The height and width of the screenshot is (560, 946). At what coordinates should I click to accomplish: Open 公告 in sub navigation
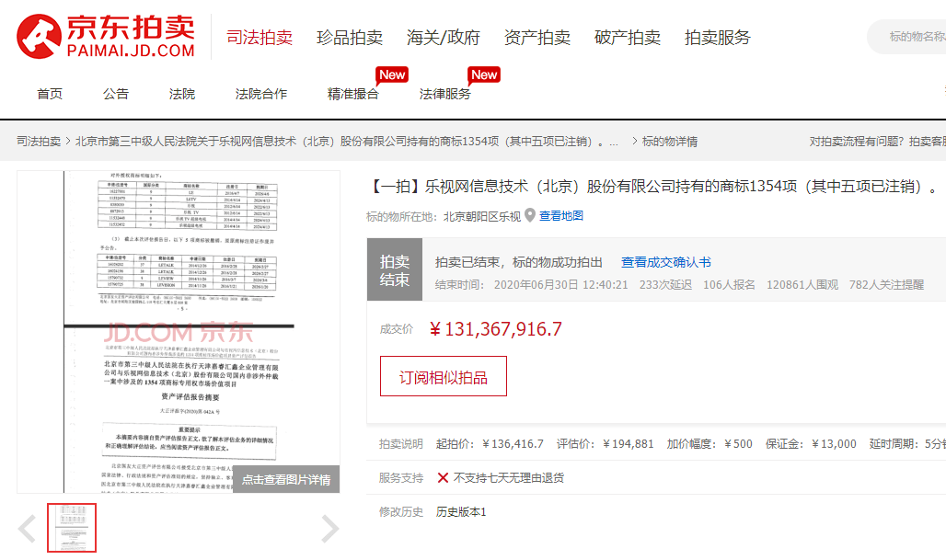(x=116, y=94)
